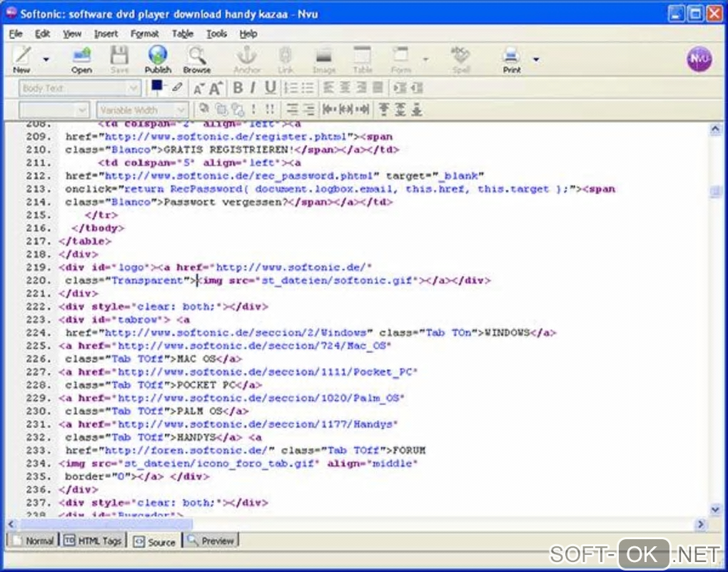Image resolution: width=728 pixels, height=572 pixels.
Task: Click the Open file icon
Action: click(81, 59)
